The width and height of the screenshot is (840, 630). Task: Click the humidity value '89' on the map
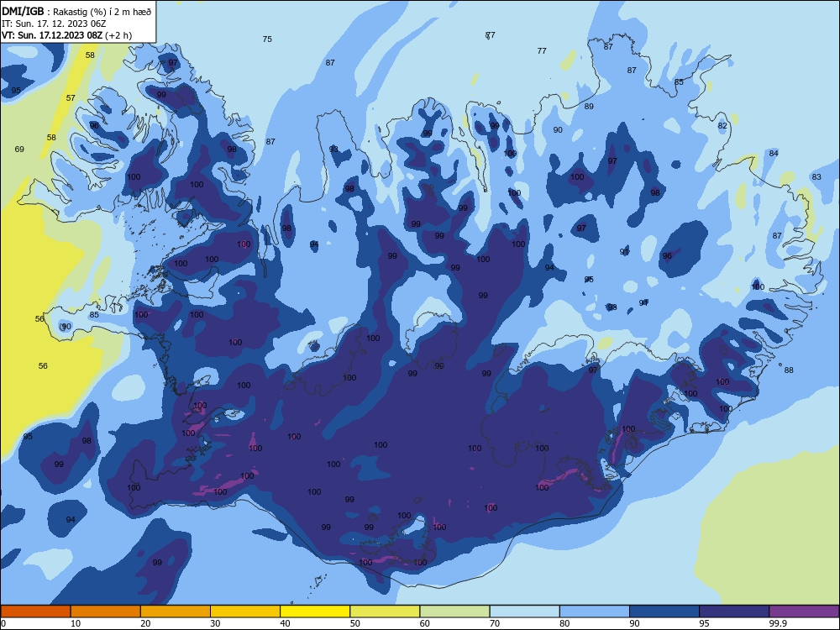click(589, 107)
